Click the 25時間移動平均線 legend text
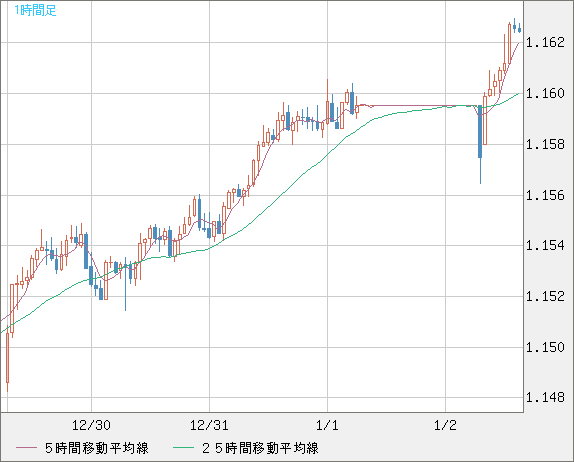This screenshot has width=574, height=462. click(260, 448)
